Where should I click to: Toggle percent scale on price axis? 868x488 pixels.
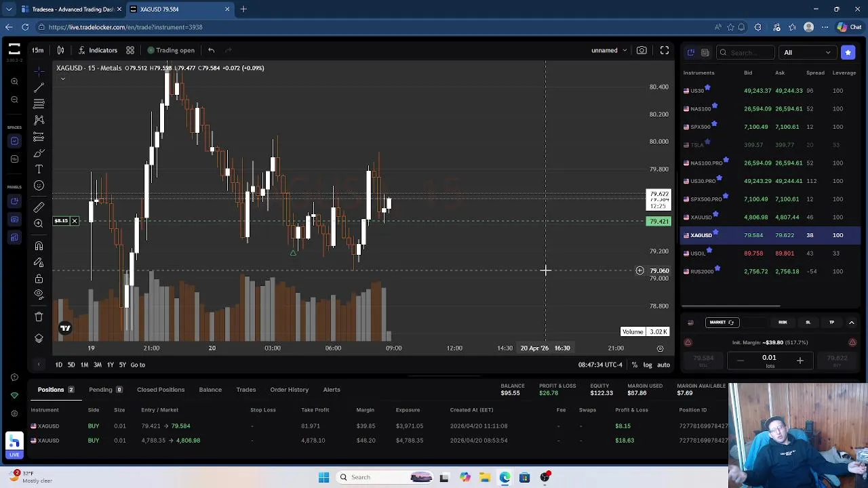click(635, 365)
